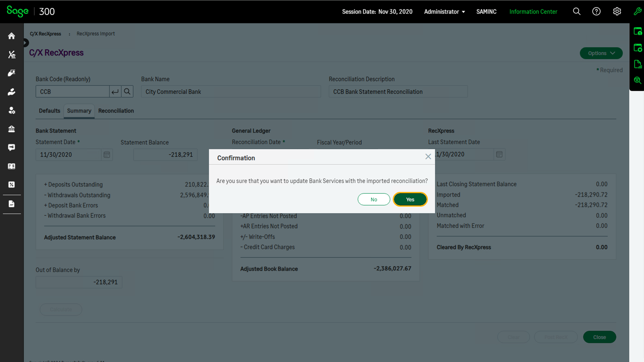The image size is (644, 362).
Task: Click Yes in Confirmation dialog
Action: (x=410, y=199)
